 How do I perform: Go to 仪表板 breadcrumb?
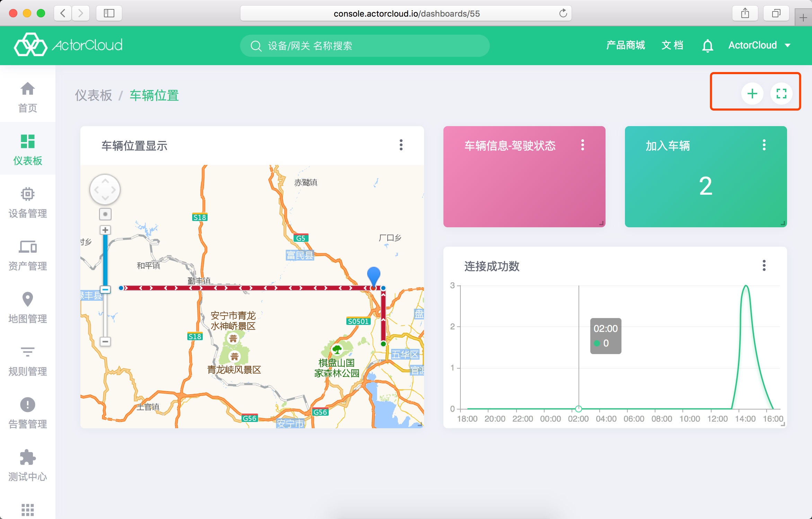(x=94, y=95)
